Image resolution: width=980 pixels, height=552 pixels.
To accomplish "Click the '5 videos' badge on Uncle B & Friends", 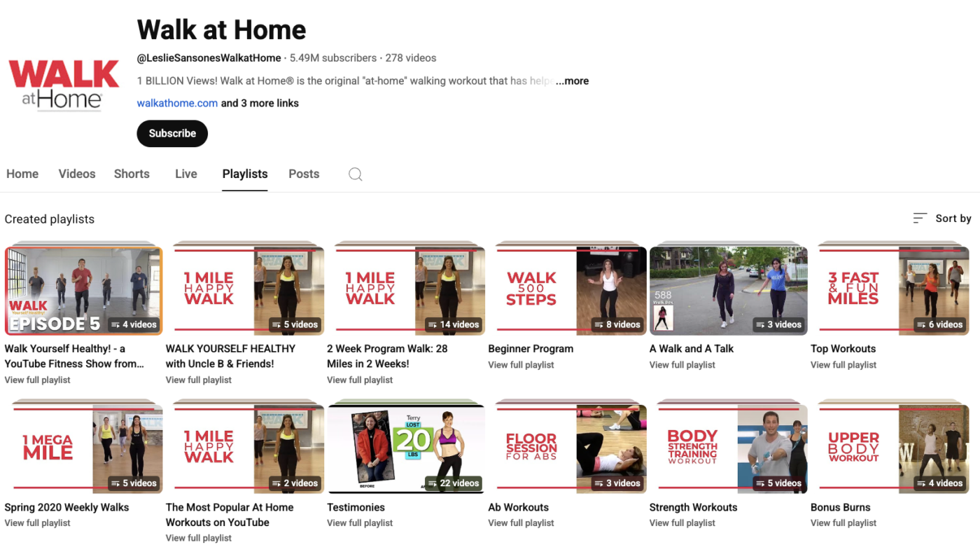I will (295, 324).
